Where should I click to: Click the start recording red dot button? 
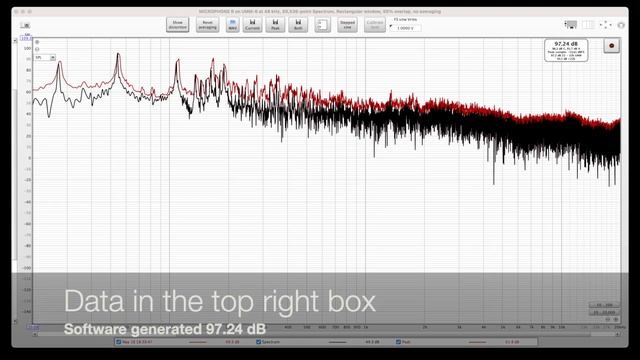611,46
